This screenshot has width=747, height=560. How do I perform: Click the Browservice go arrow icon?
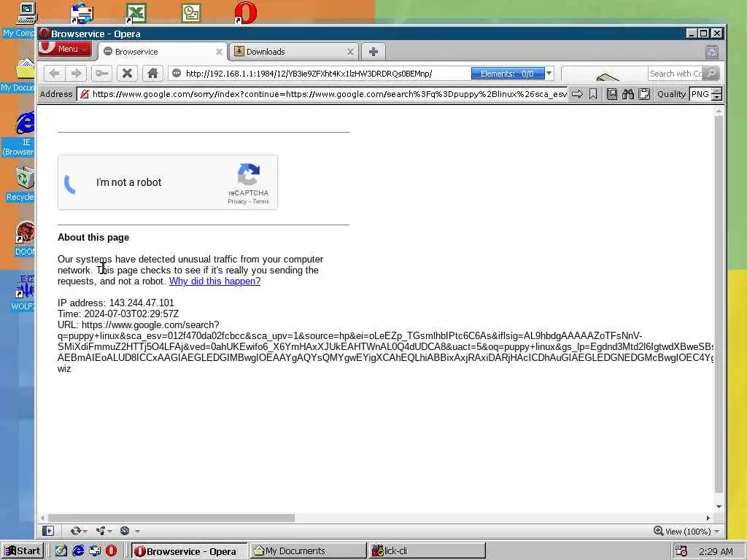coord(577,94)
